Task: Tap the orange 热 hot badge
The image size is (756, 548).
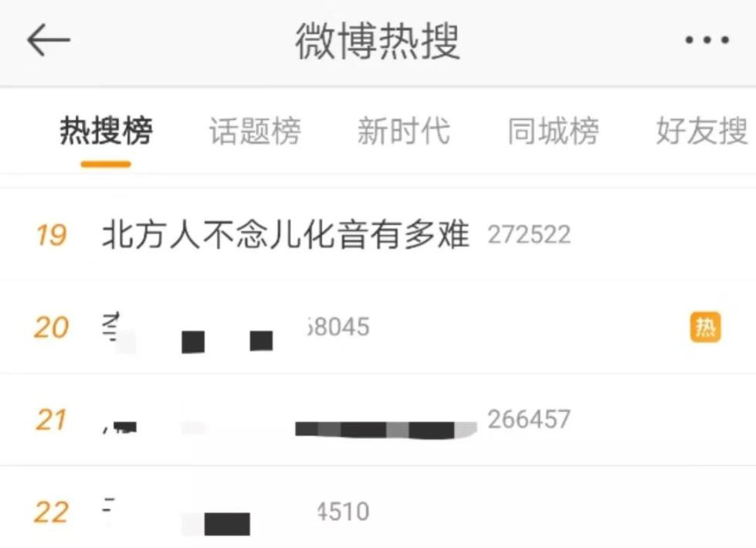Action: pos(705,328)
